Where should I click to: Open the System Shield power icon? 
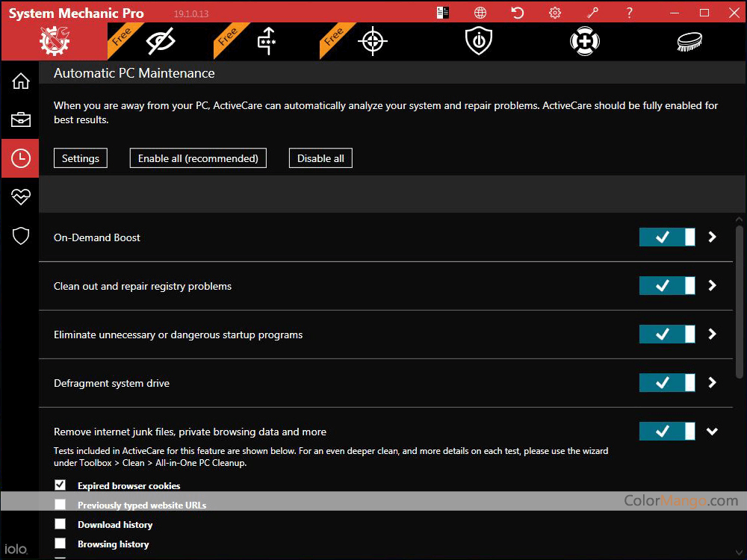(478, 42)
